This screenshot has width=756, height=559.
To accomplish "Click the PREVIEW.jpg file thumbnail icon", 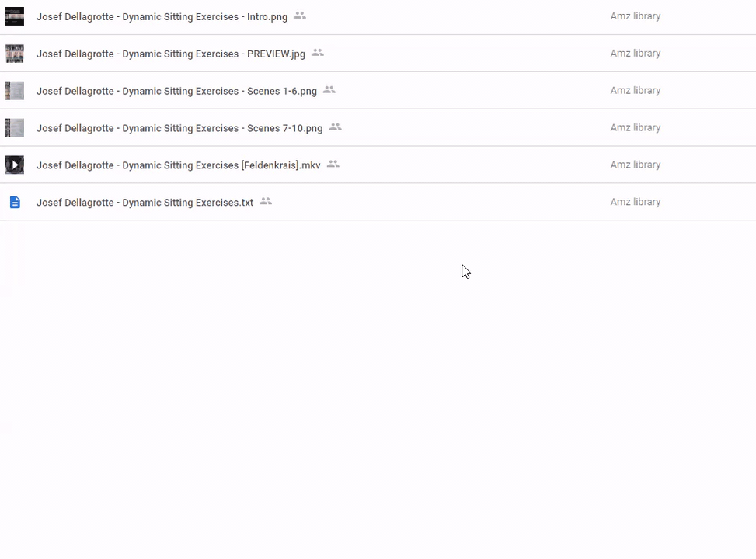I will coord(15,54).
